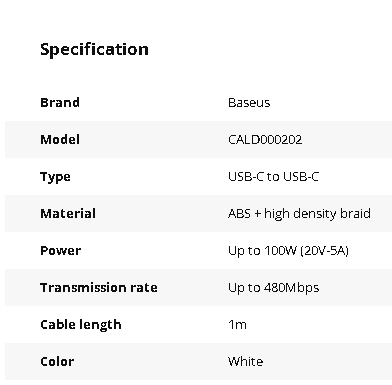Click Up to 100W (20V-5A) value
The height and width of the screenshot is (385, 392).
point(288,251)
